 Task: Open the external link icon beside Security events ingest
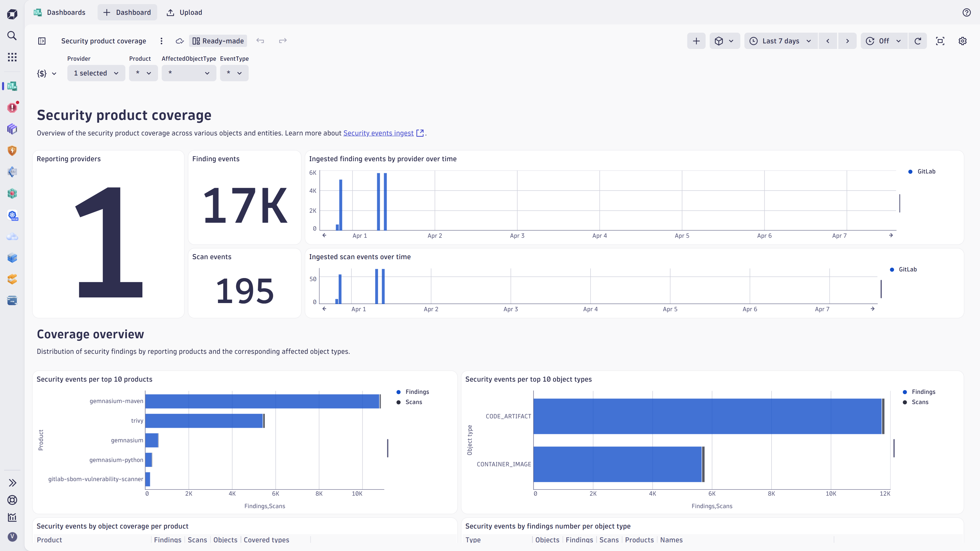420,133
